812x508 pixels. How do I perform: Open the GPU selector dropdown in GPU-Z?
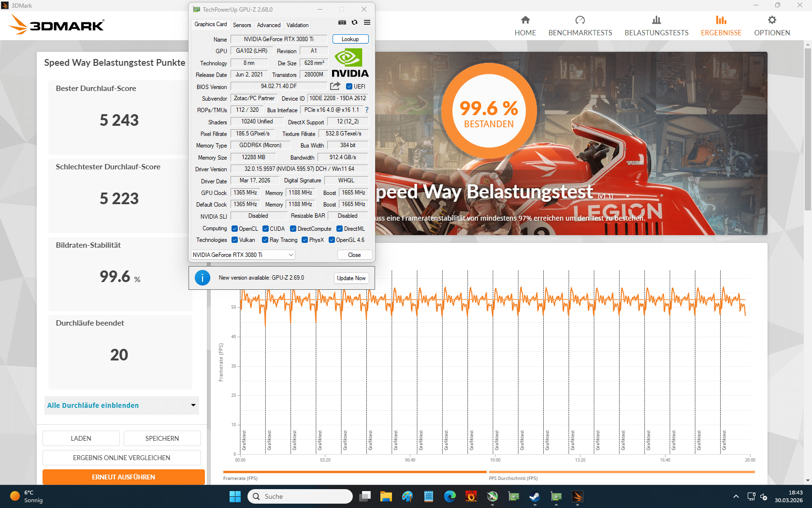pyautogui.click(x=243, y=255)
